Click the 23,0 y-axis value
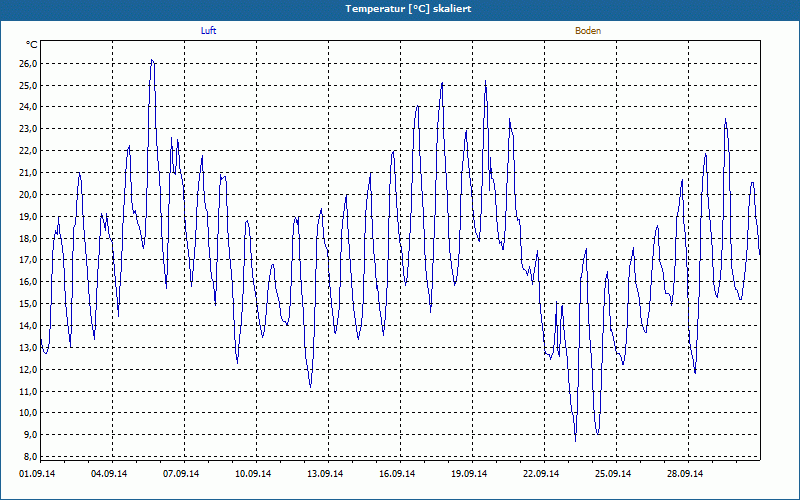This screenshot has height=500, width=800. coord(29,129)
